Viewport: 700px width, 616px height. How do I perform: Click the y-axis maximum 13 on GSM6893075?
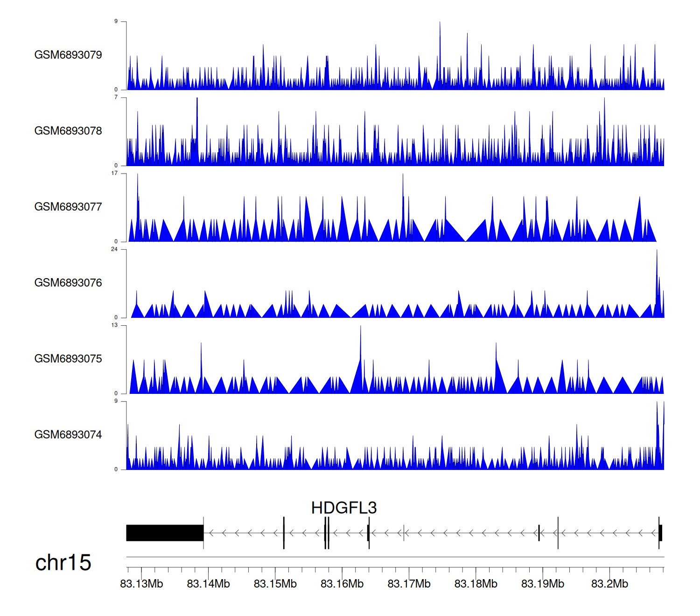(114, 325)
